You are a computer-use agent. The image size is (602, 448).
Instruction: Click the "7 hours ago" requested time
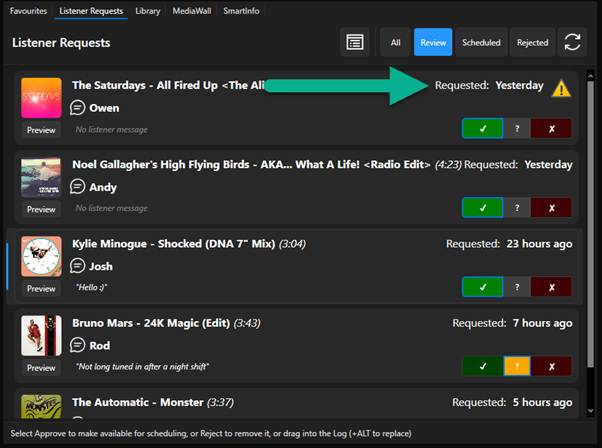pyautogui.click(x=542, y=323)
